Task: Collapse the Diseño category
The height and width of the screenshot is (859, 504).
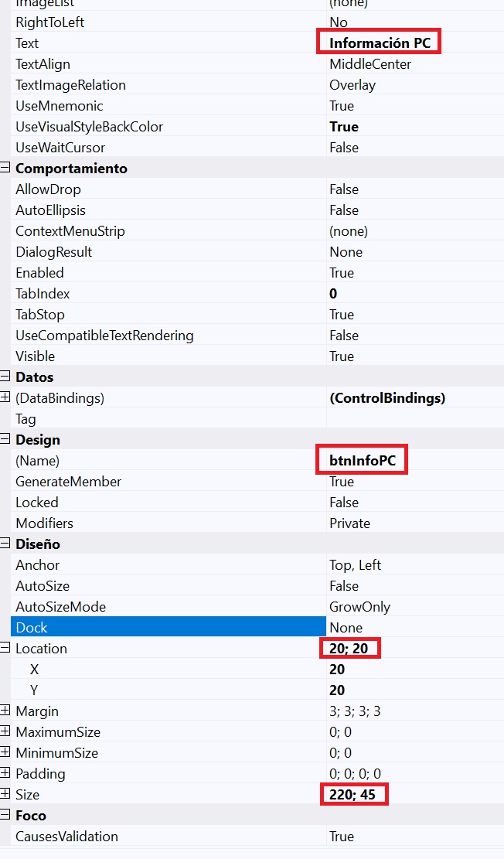Action: point(5,544)
